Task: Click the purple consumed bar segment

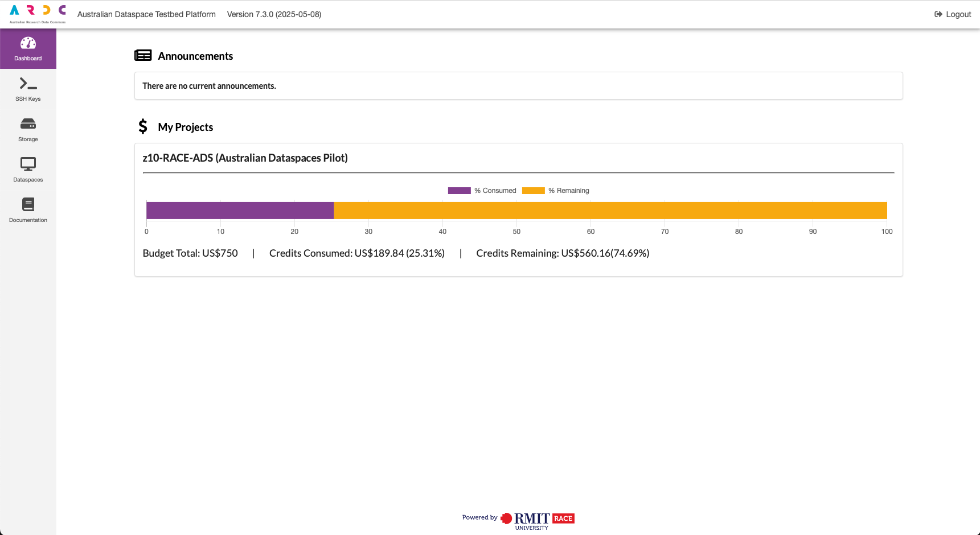Action: click(240, 211)
